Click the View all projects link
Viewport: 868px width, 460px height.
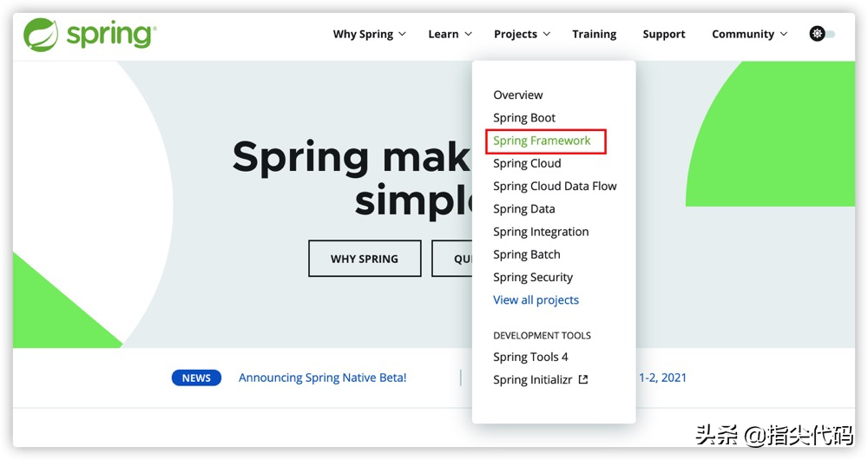[x=536, y=300]
